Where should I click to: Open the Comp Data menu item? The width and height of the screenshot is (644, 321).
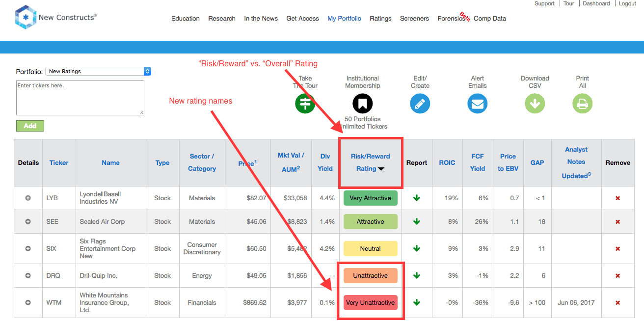(490, 19)
